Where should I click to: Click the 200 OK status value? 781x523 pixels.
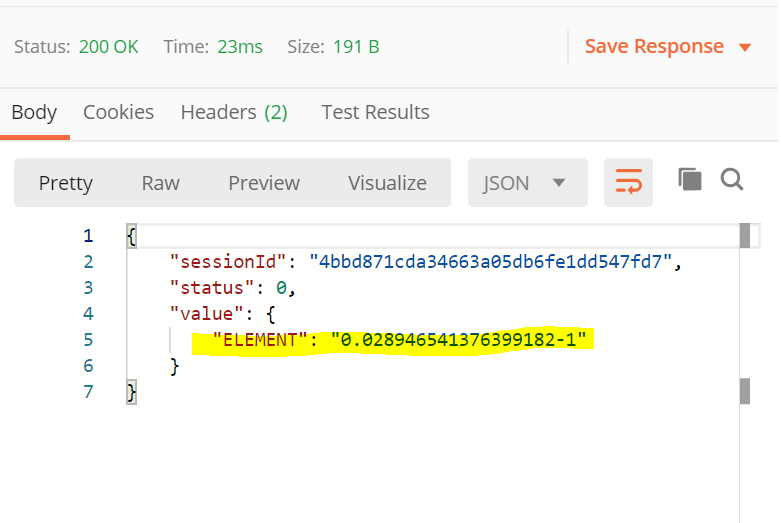109,47
